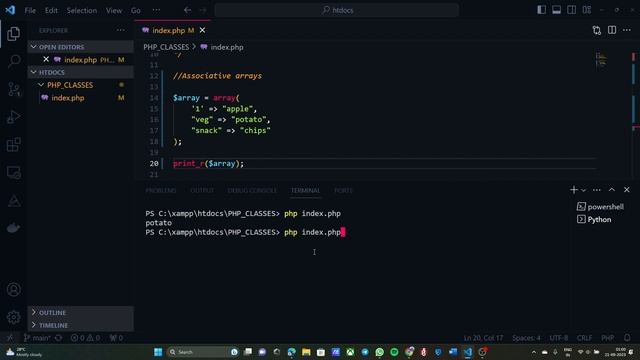Switch to the Terminal panel tab
640x360 pixels.
pyautogui.click(x=305, y=191)
